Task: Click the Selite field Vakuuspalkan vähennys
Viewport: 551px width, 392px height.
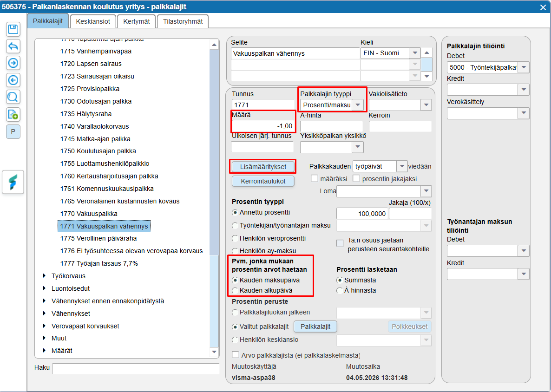Action: coord(295,53)
